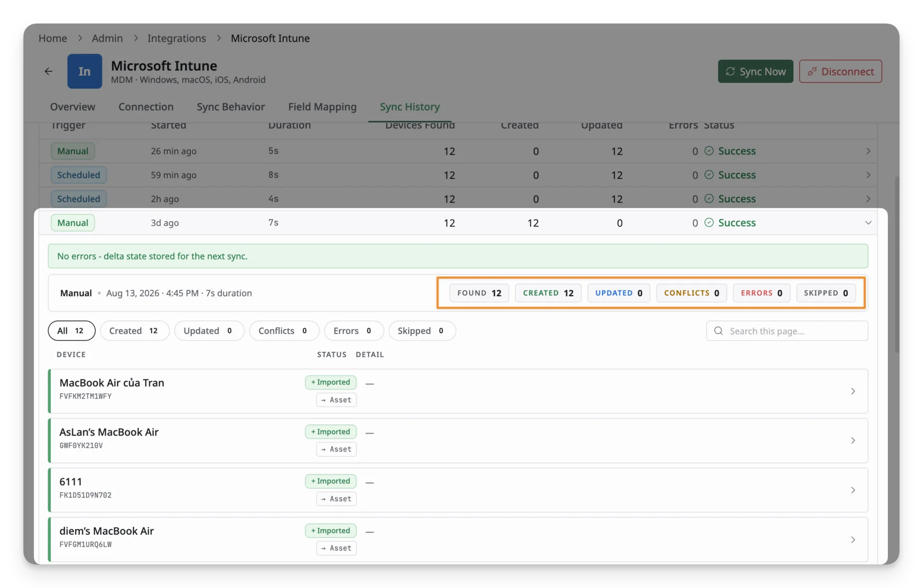
Task: Click serial number FVFKM2TM1WFY
Action: click(x=86, y=396)
